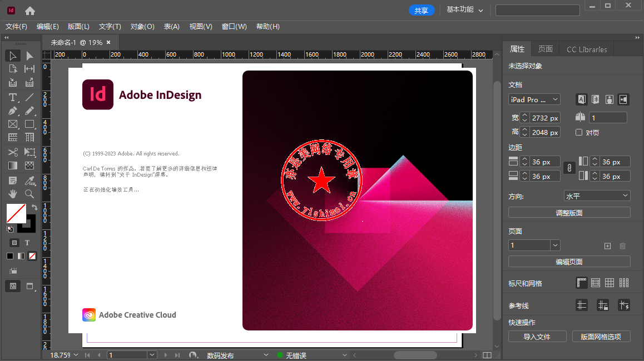Click the 版面网格选项 button
This screenshot has height=361, width=644.
(601, 337)
